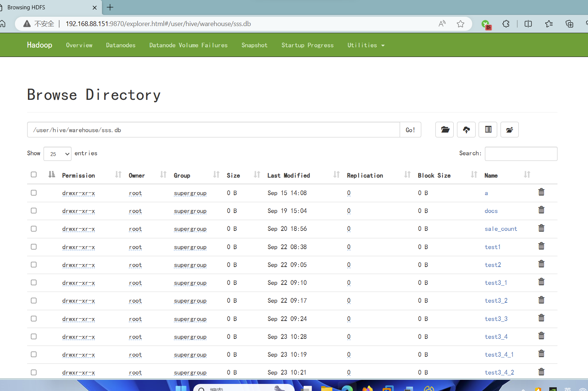Viewport: 588px width, 391px height.
Task: Open the Overview nav item
Action: 79,45
